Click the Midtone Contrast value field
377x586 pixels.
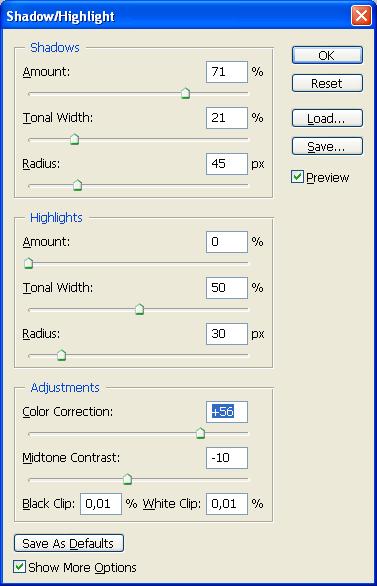227,458
